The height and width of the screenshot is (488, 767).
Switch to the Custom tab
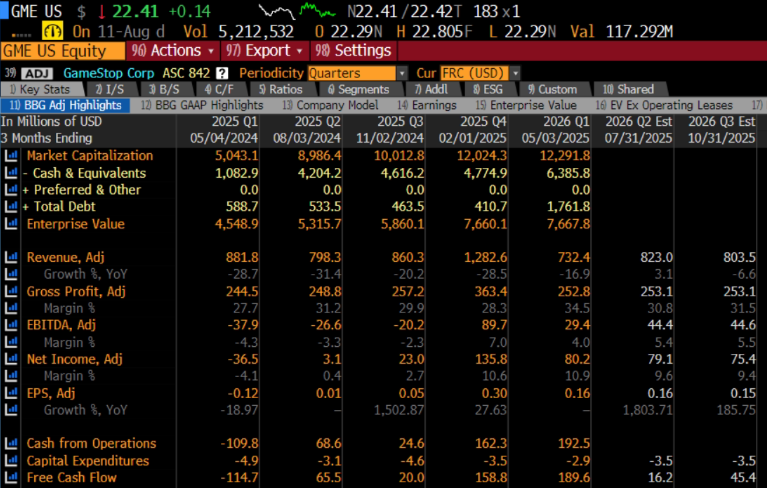coord(553,89)
